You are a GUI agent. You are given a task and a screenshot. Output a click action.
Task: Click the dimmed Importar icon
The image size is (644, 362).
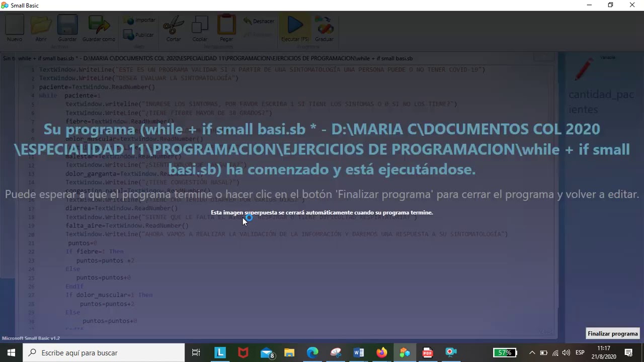click(x=140, y=21)
